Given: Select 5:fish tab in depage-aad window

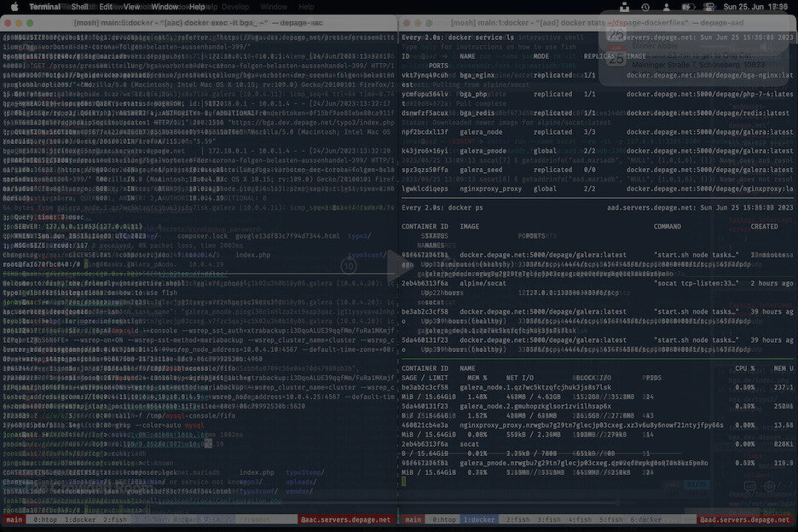Looking at the screenshot, I should (x=611, y=520).
